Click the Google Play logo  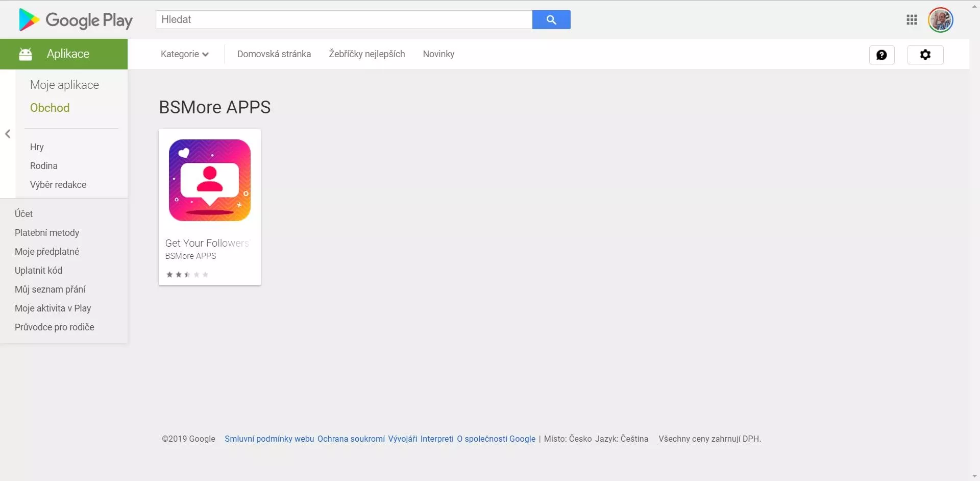click(76, 20)
